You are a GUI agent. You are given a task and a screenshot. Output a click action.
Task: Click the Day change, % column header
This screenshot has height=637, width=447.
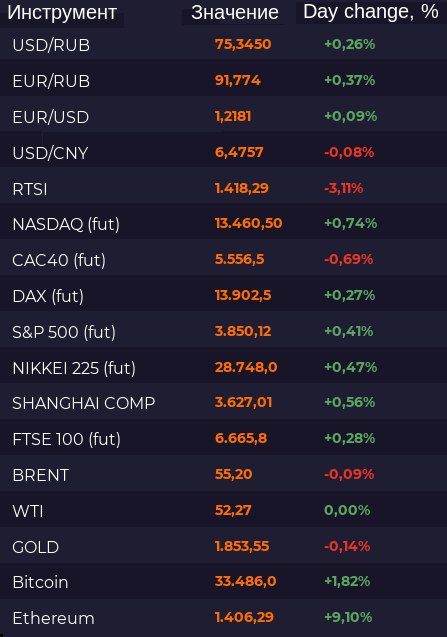(x=371, y=12)
